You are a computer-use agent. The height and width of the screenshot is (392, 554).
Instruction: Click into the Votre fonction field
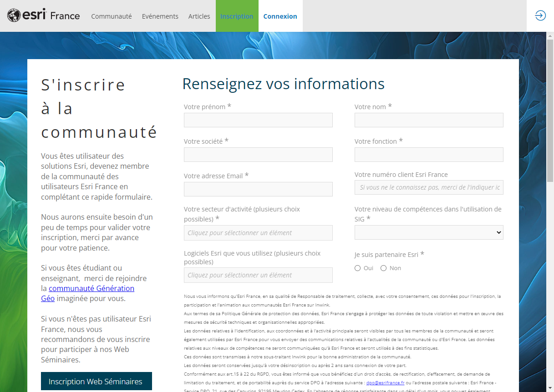point(429,155)
